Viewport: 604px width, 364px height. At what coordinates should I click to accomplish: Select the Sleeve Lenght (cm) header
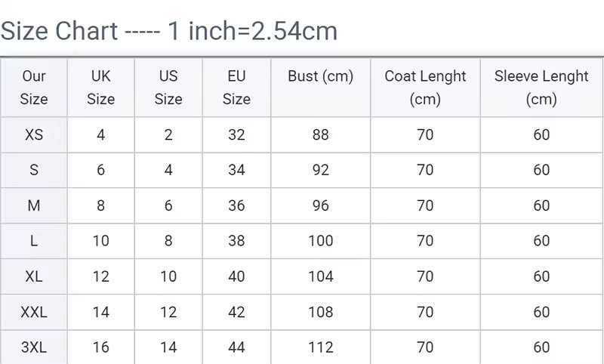[541, 88]
